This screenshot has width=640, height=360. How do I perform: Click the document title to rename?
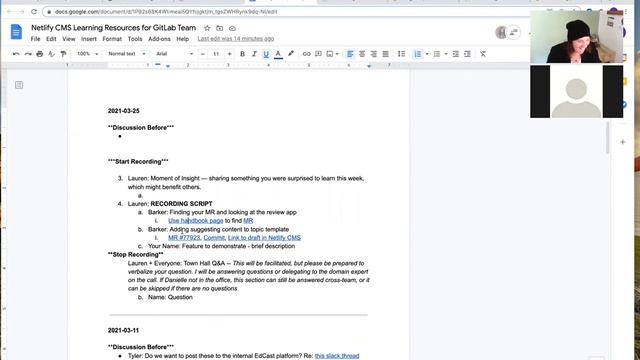tap(113, 28)
